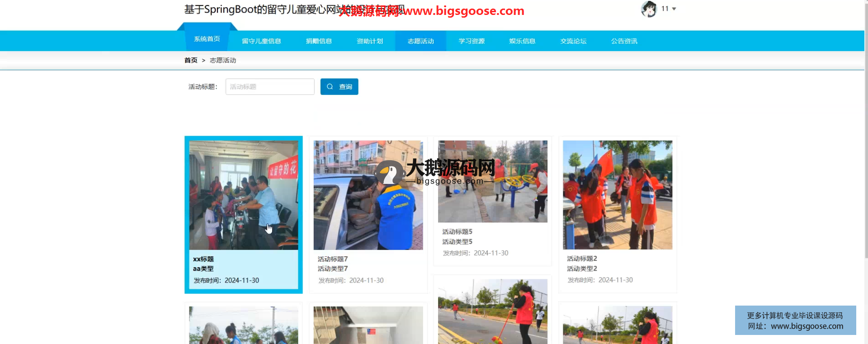Navigate to 娱乐信息 section

pyautogui.click(x=522, y=41)
